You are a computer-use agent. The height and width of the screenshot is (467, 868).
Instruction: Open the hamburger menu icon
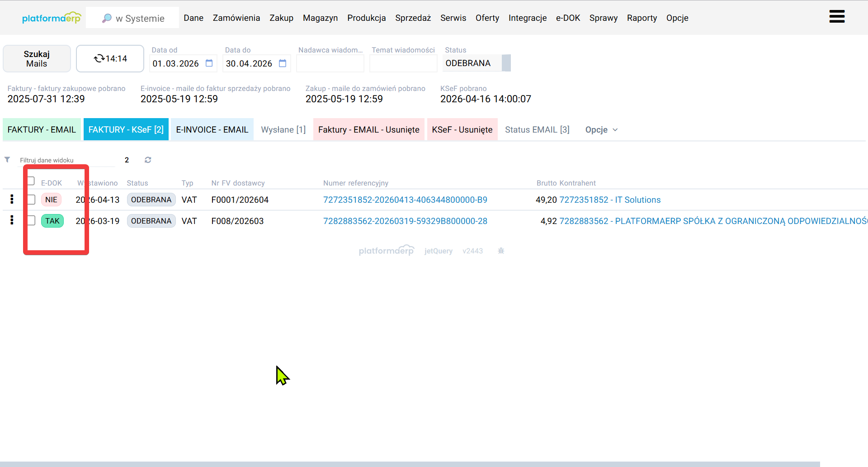coord(837,17)
